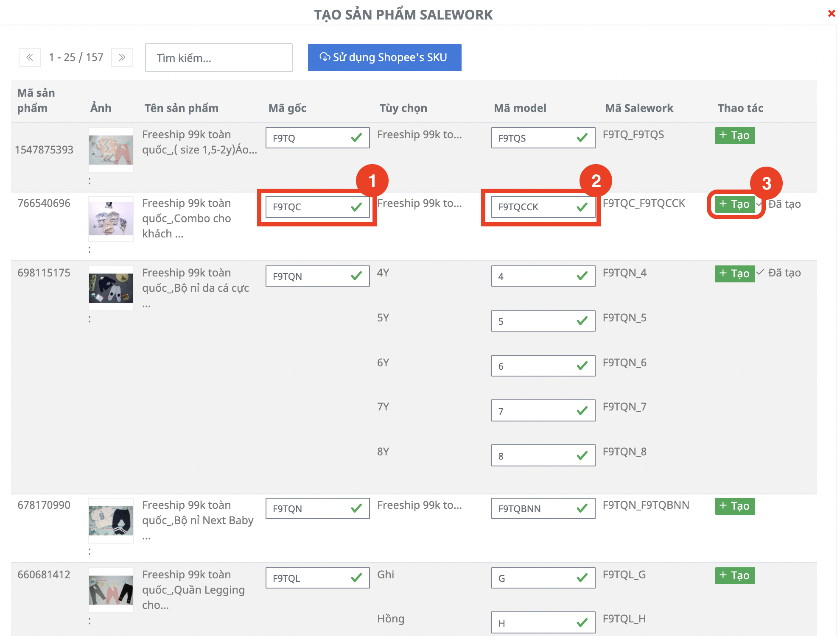
Task: Click checkmark in F9TQCCK model field
Action: (582, 207)
